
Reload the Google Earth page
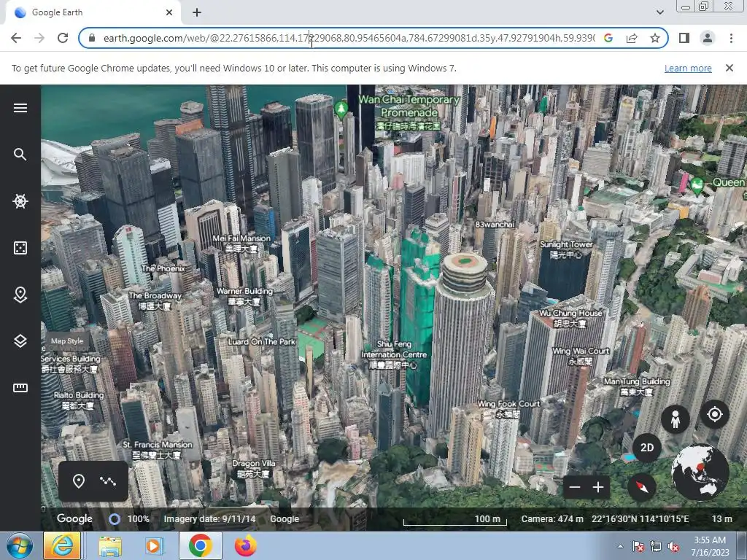pos(63,38)
